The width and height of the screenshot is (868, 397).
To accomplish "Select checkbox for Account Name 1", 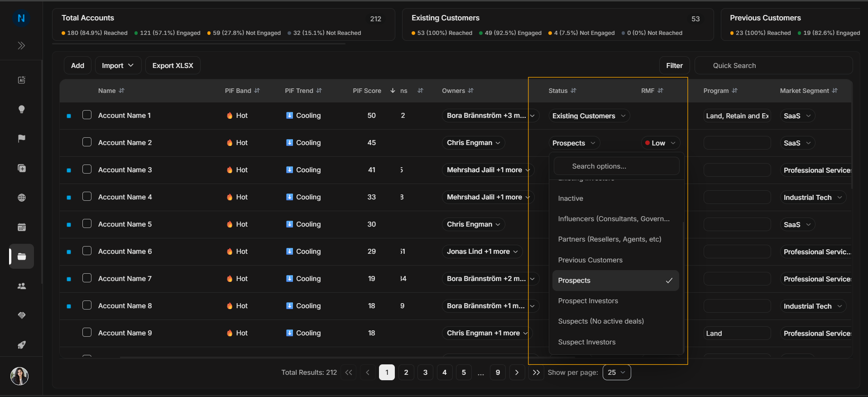I will tap(87, 115).
